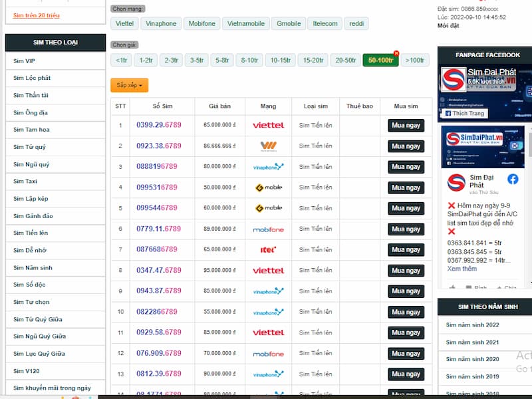Viewport: 532px width, 399px height.
Task: Open the Sim Tam hoa category
Action: 56,130
